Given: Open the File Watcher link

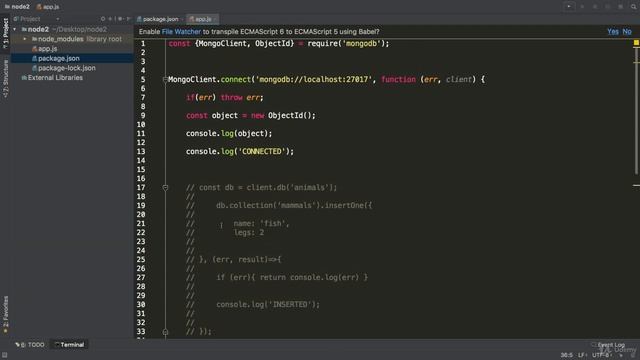Looking at the screenshot, I should coord(181,31).
